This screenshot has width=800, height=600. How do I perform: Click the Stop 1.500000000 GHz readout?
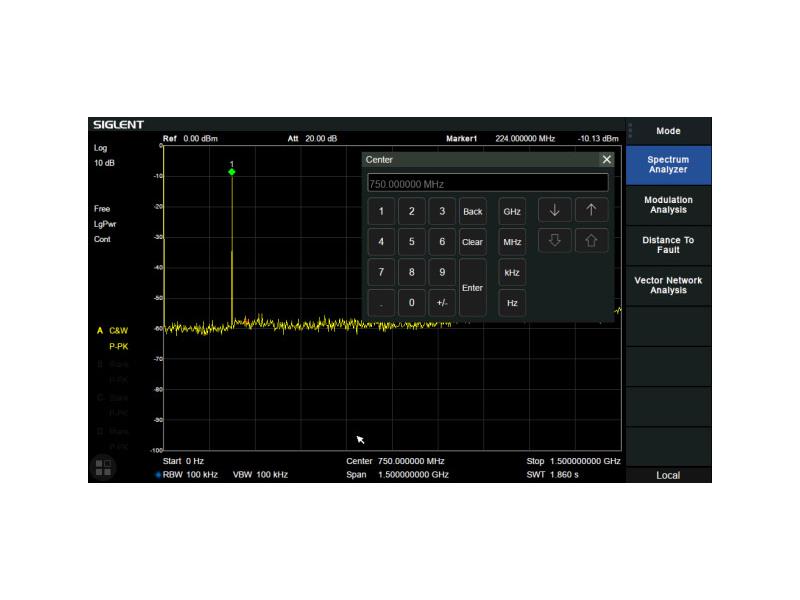(573, 461)
